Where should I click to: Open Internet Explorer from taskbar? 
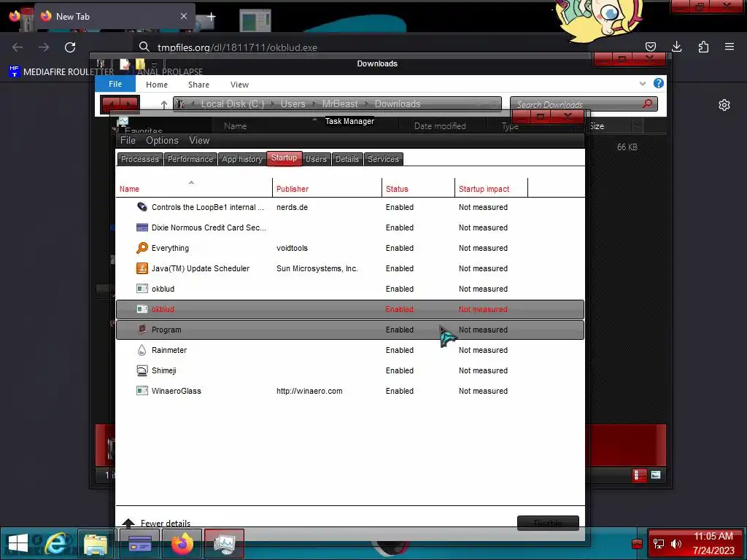[56, 543]
